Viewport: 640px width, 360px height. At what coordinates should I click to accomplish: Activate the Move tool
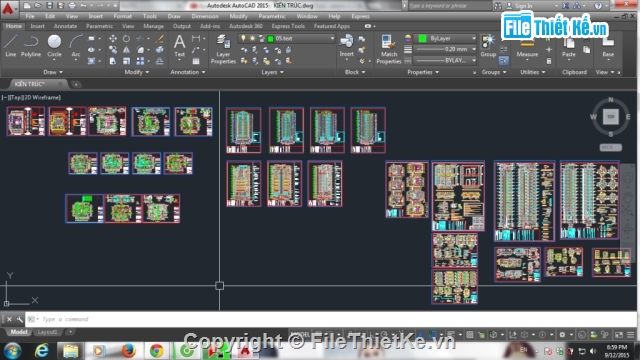[113, 38]
